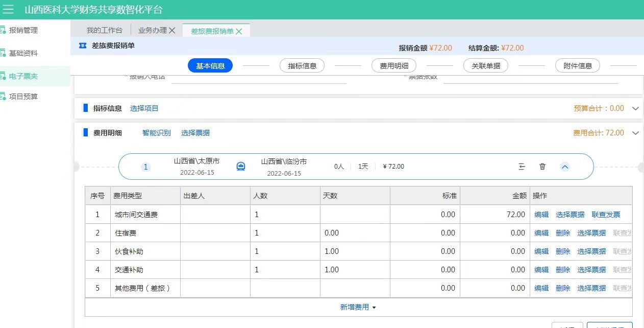Close the 业务办理 tab
644x328 pixels.
(172, 31)
